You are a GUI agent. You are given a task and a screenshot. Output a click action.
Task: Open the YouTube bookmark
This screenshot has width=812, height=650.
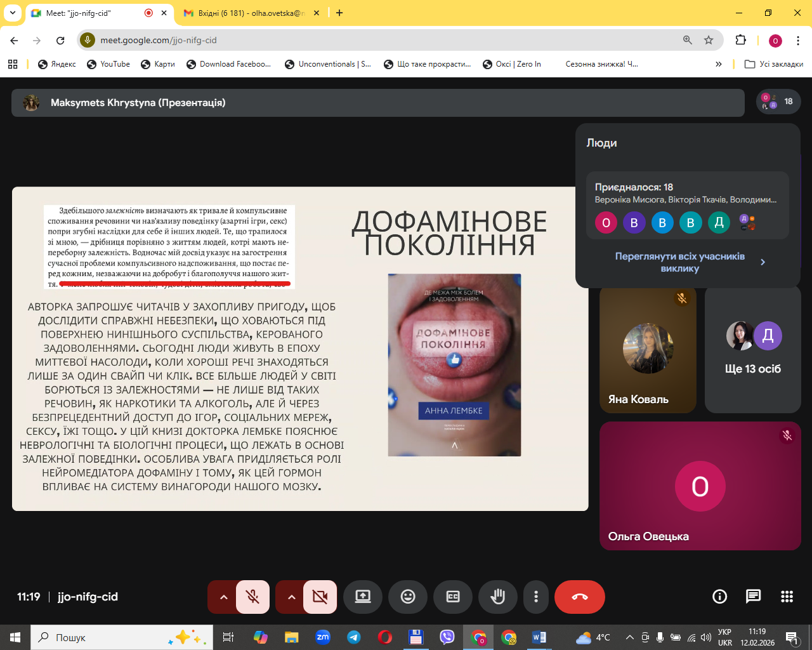tap(108, 64)
